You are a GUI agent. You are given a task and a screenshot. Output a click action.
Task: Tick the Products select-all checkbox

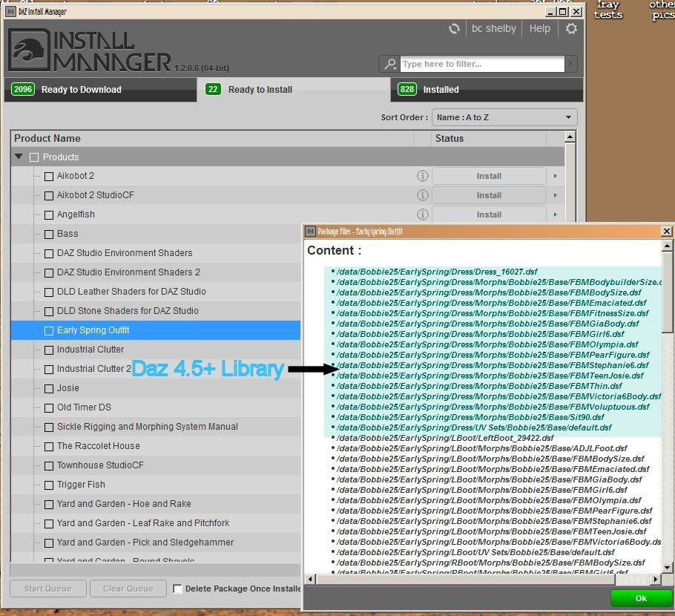coord(34,157)
